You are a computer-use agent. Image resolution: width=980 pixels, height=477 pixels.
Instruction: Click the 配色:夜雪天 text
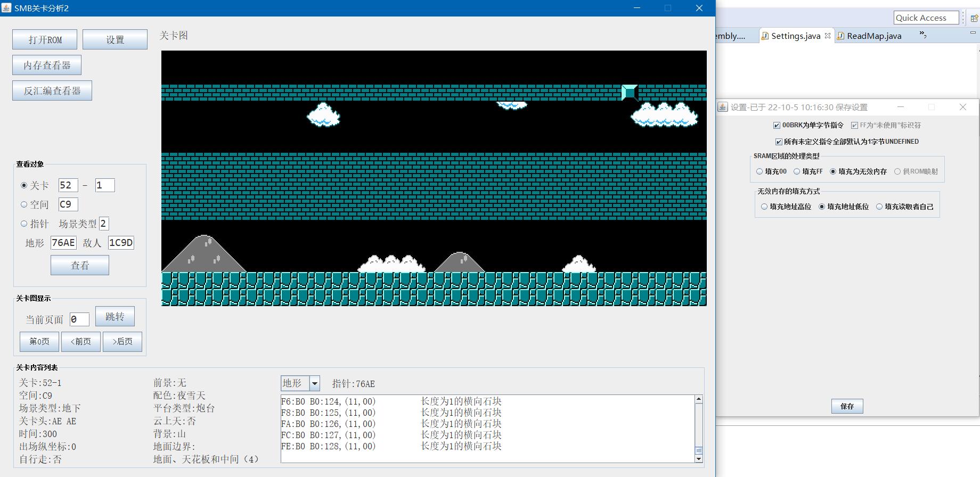[x=179, y=396]
